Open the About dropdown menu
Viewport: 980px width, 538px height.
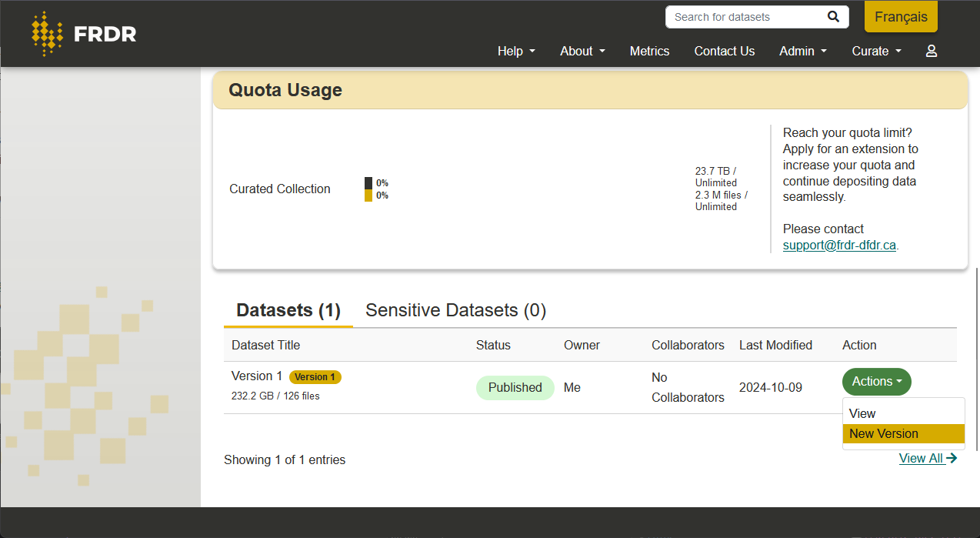point(582,51)
